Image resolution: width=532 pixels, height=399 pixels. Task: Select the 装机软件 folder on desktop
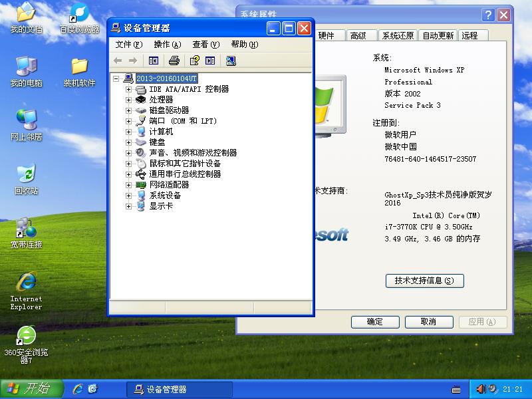pos(79,72)
